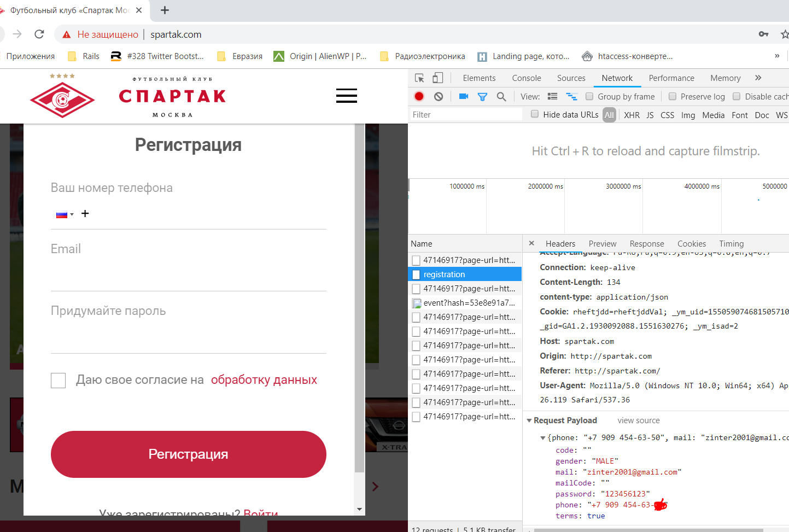Toggle the network filter funnel icon
Image resolution: width=789 pixels, height=532 pixels.
pyautogui.click(x=482, y=97)
